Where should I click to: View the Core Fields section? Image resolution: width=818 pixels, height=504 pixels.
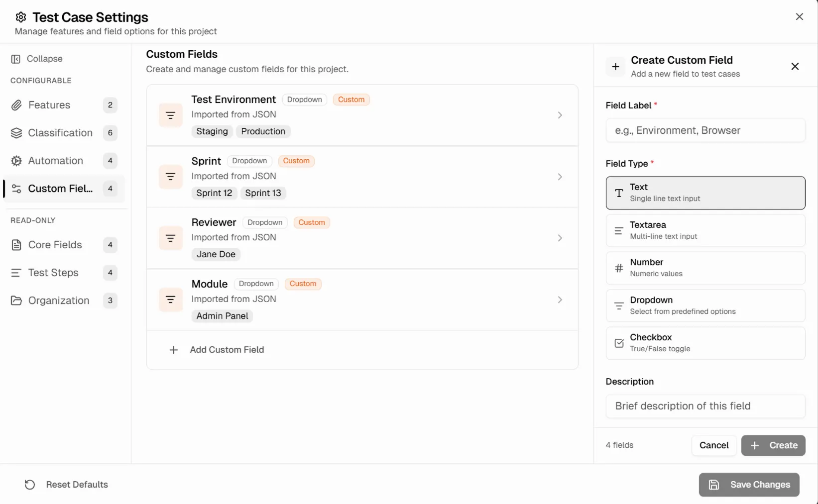55,245
